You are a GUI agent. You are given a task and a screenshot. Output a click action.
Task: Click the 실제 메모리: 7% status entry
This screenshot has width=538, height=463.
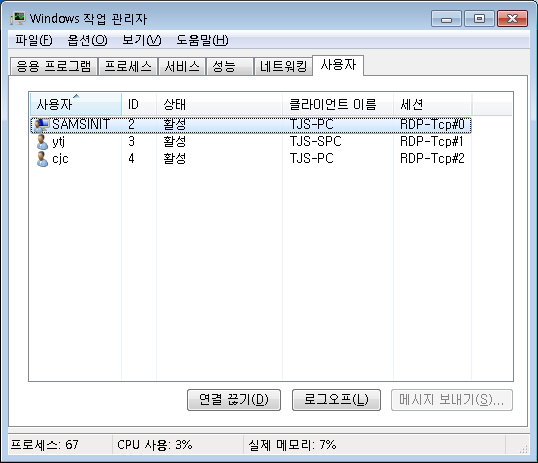[x=292, y=445]
